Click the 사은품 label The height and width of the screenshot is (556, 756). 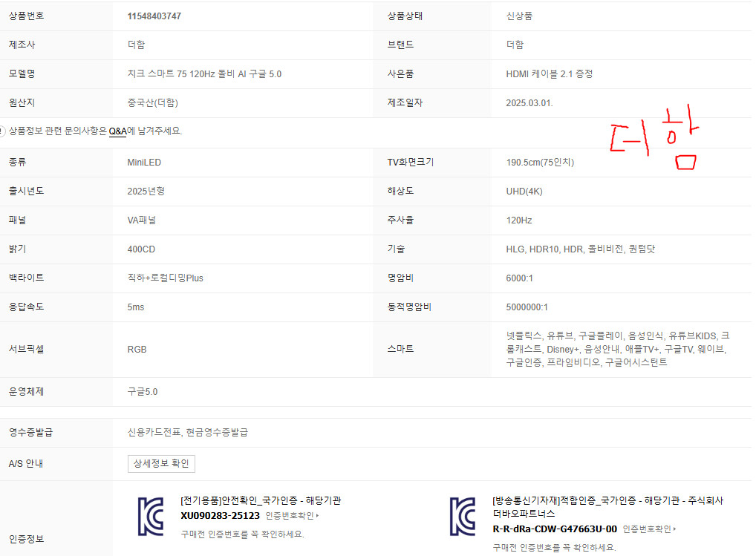pyautogui.click(x=401, y=73)
